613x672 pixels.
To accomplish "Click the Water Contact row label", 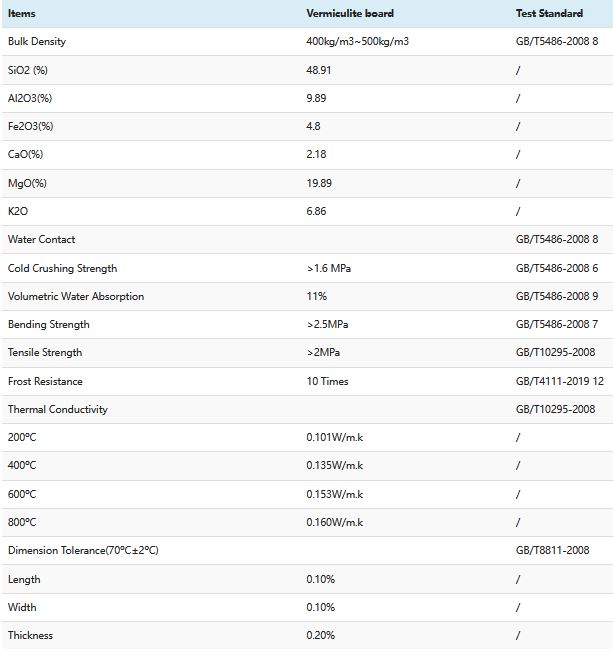I will tap(42, 239).
